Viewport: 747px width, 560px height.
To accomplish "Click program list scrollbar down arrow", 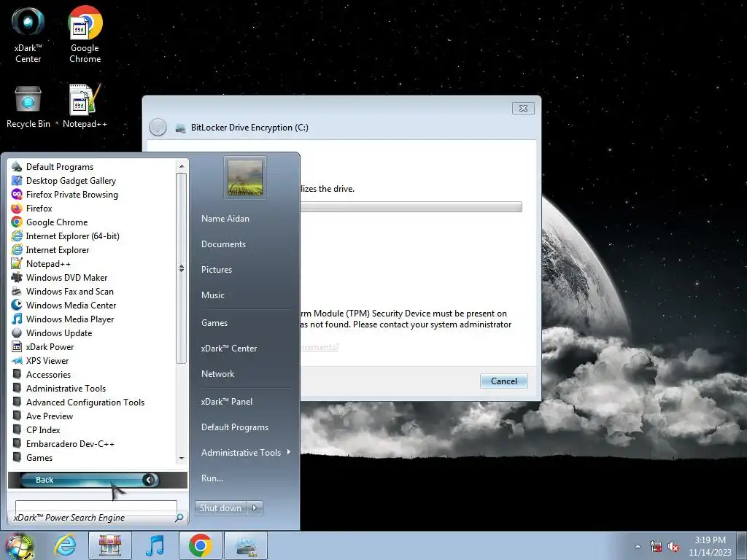I will tap(181, 458).
